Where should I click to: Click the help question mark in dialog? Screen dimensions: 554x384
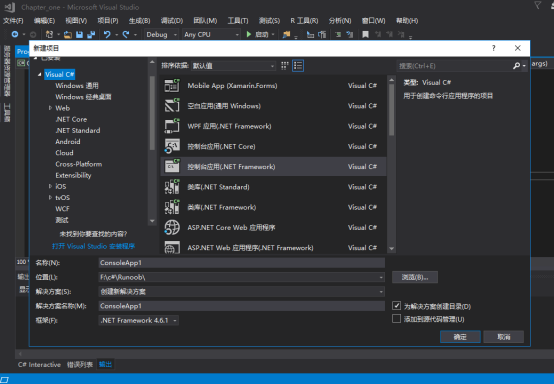click(494, 48)
